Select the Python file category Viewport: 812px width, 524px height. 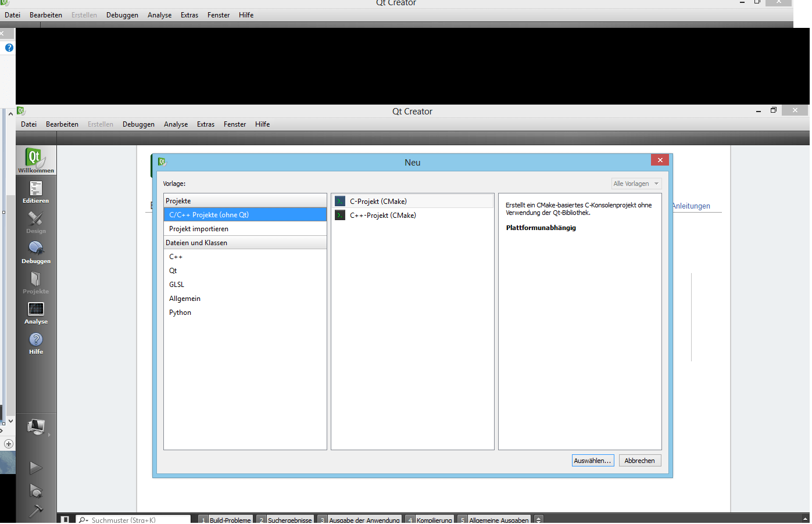coord(245,313)
